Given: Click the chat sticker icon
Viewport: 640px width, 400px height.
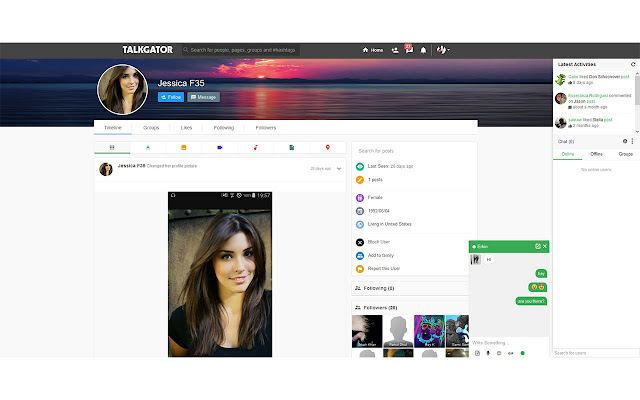Looking at the screenshot, I should 499,353.
